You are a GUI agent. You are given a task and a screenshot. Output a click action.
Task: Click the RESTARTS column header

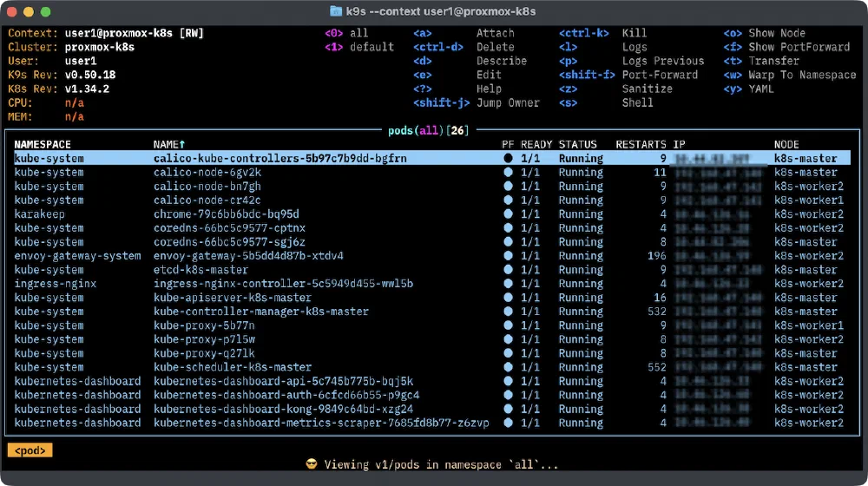pos(641,144)
